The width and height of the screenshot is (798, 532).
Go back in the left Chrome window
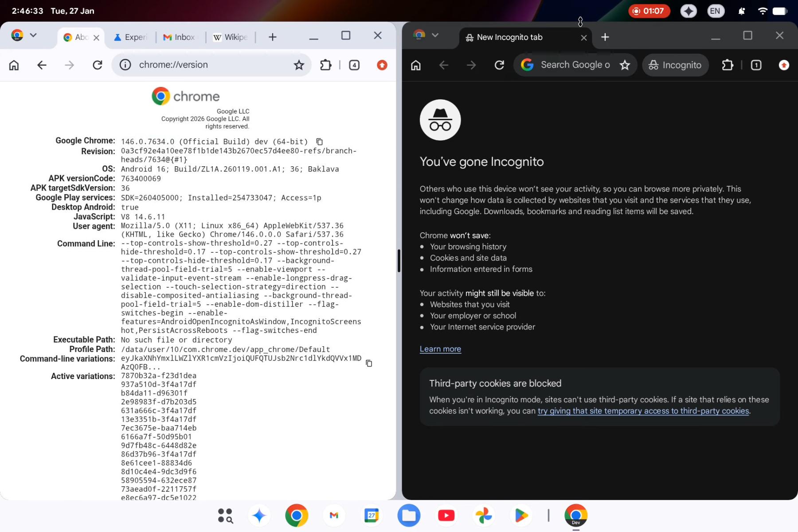pyautogui.click(x=42, y=65)
